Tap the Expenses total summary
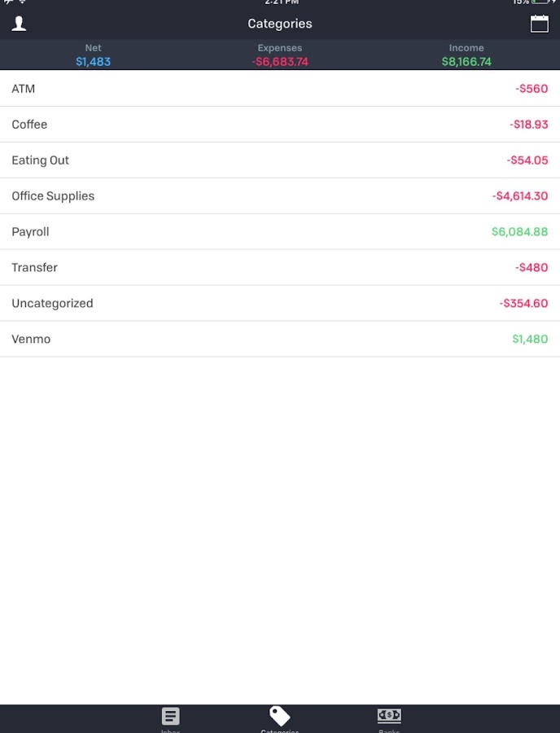Screen dimensions: 560x733 pyautogui.click(x=280, y=55)
